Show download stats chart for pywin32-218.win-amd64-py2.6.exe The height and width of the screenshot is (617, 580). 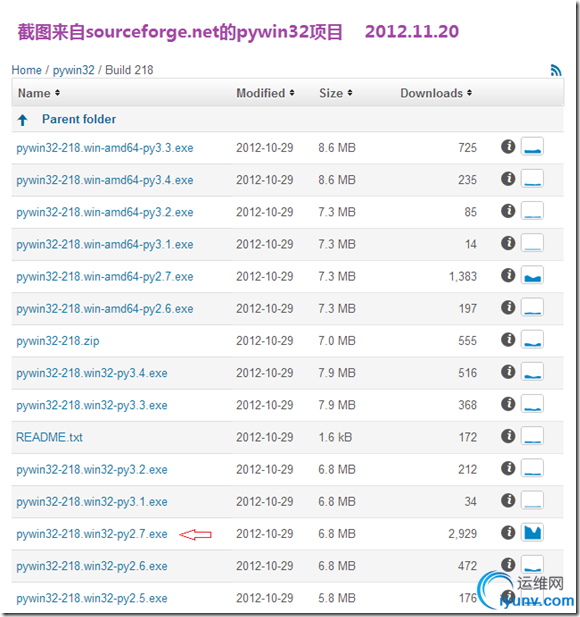point(532,307)
